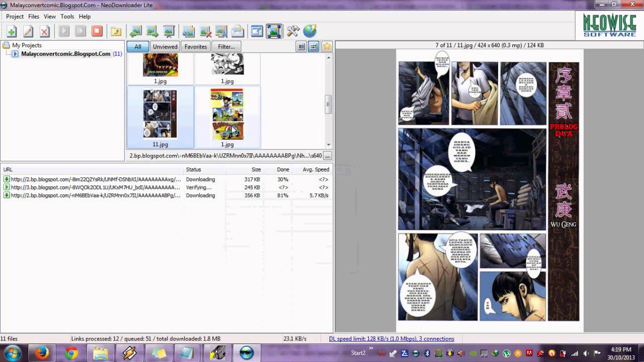Click the browse ellipsis button beside image URL
This screenshot has height=362, width=644.
pyautogui.click(x=327, y=156)
